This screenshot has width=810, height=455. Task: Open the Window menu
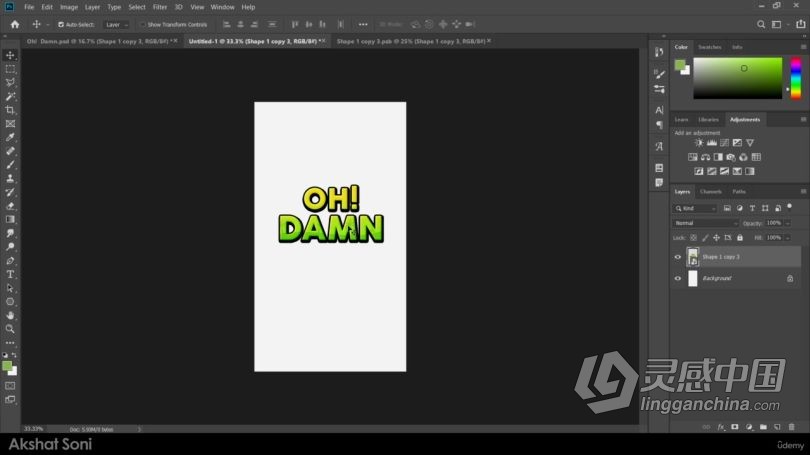pyautogui.click(x=222, y=7)
